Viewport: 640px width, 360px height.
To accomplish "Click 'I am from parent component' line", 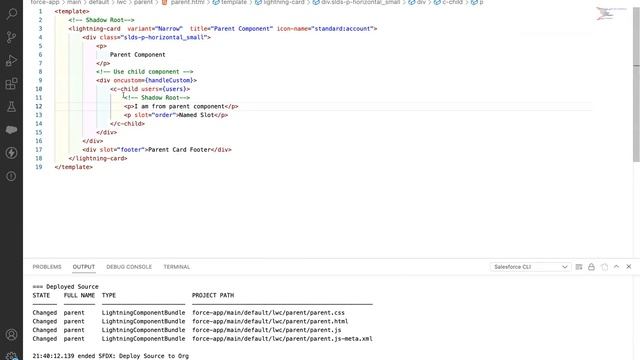I will coord(181,107).
